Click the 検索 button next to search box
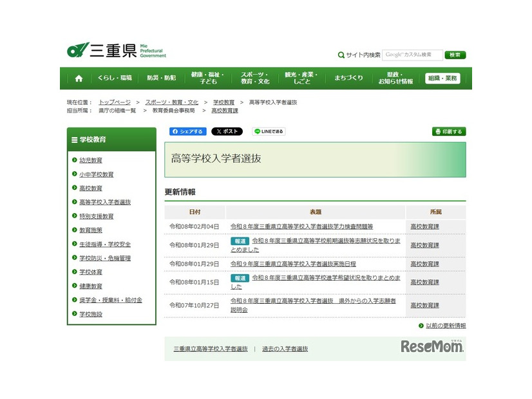The height and width of the screenshot is (399, 532). pos(455,55)
